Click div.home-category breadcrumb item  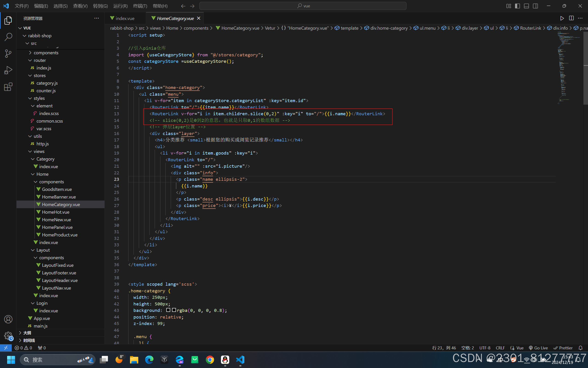point(389,28)
